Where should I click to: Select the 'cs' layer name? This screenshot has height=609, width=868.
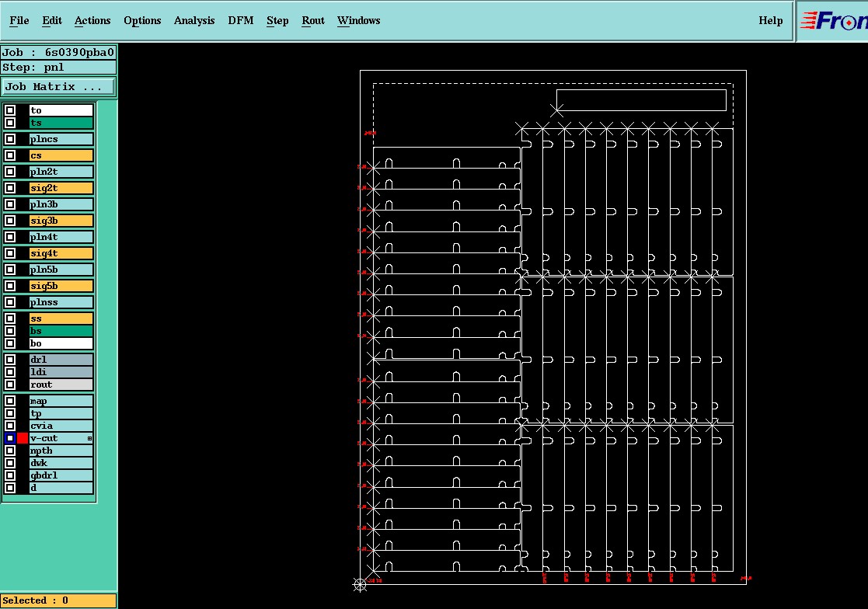click(61, 155)
